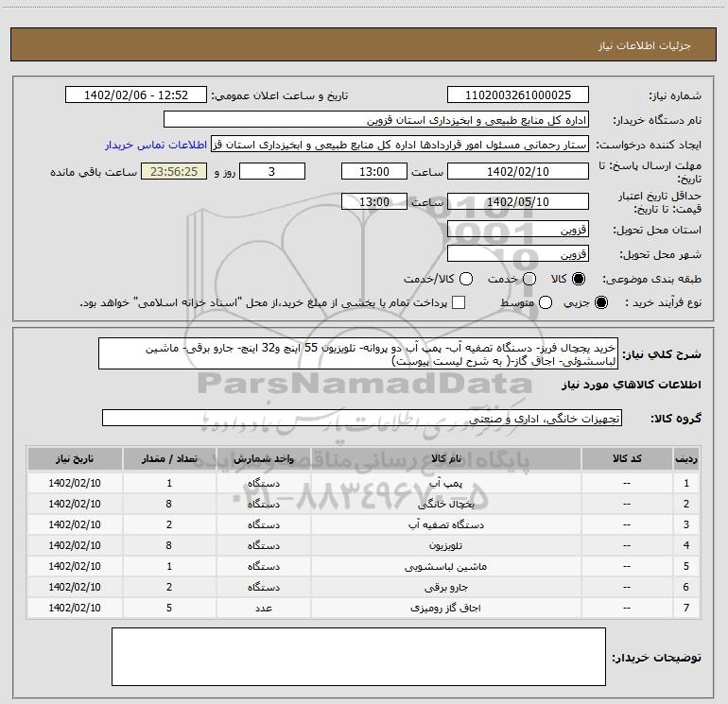Click the تعداد / مقدار column header
The width and height of the screenshot is (728, 704).
169,459
